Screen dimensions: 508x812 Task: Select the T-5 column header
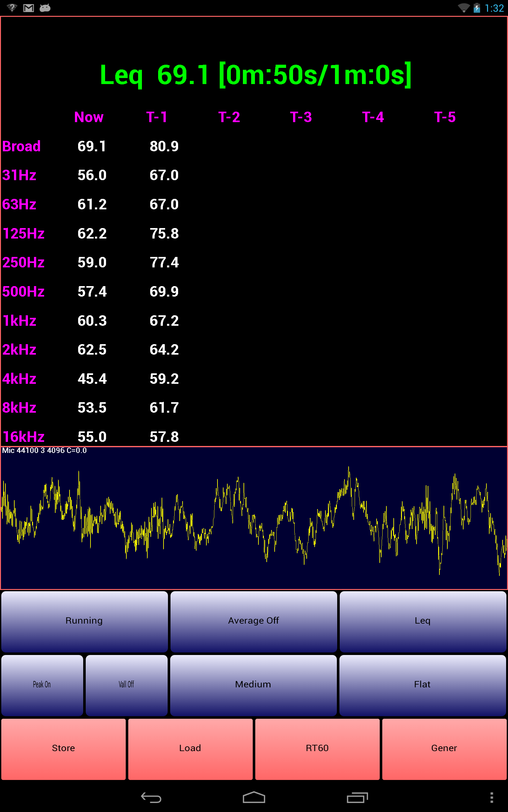(445, 117)
